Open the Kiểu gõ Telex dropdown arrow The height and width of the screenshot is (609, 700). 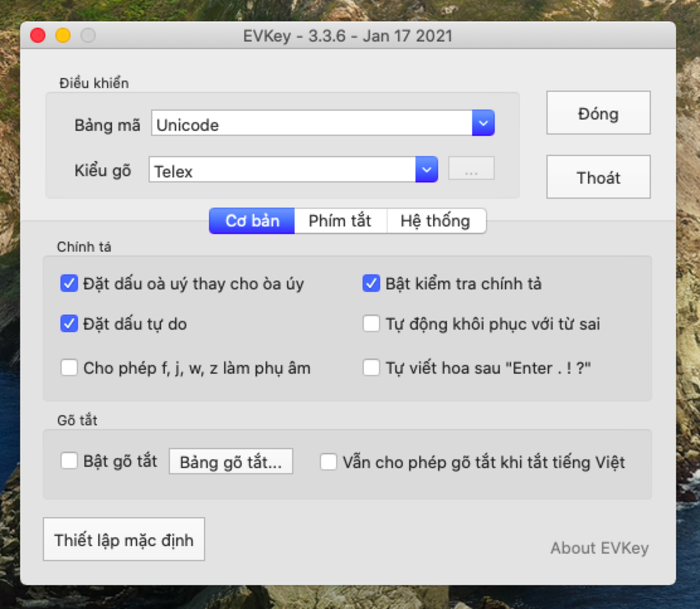click(x=426, y=169)
